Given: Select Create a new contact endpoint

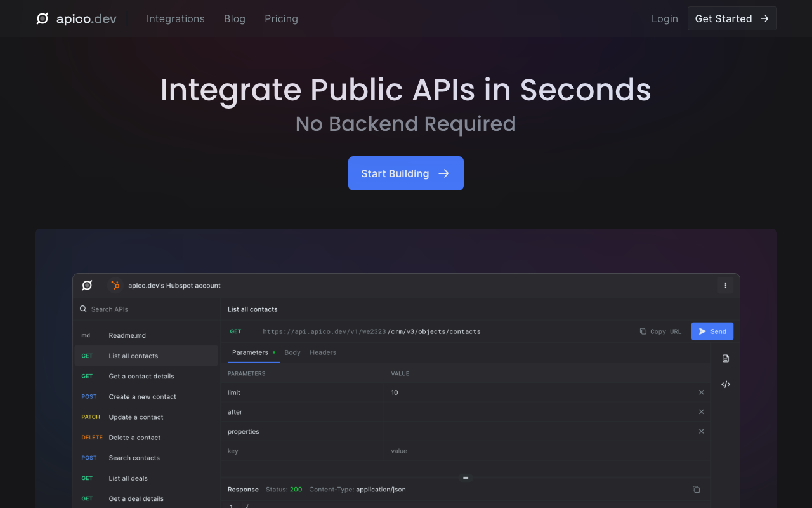Looking at the screenshot, I should pos(147,396).
